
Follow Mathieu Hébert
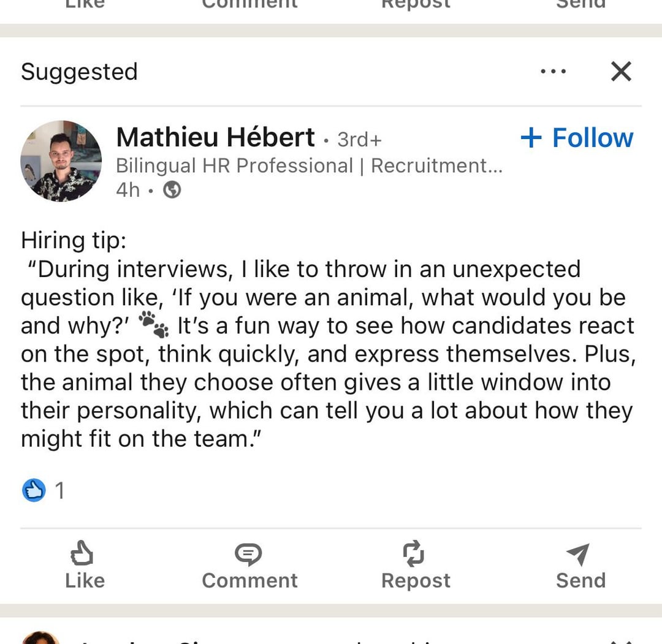[577, 138]
